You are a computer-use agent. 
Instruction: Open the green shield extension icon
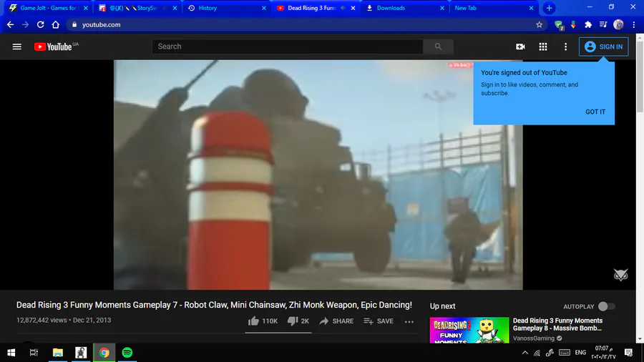point(559,25)
